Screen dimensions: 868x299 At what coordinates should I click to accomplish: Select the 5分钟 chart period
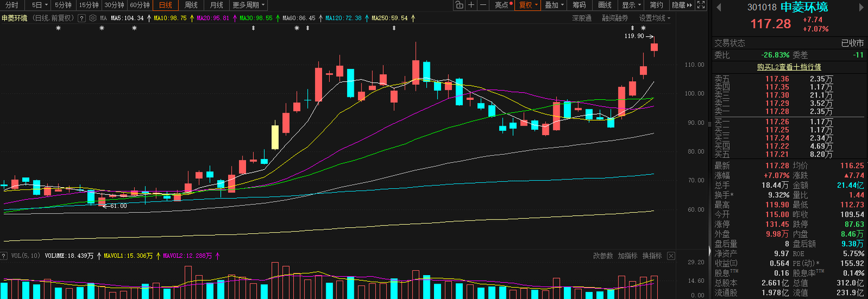(x=63, y=5)
